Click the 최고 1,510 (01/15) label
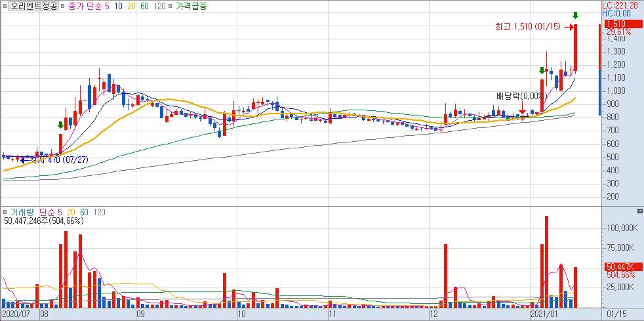Screen dimensions: 644x321 (x=528, y=27)
